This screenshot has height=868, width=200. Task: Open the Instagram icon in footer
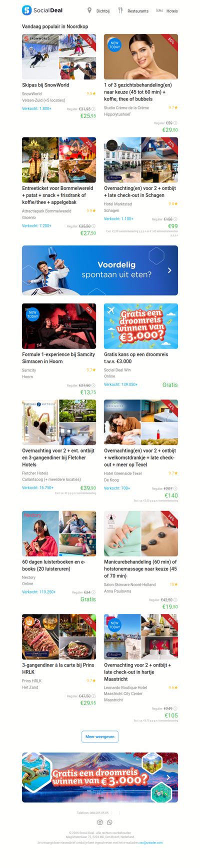[x=100, y=822]
